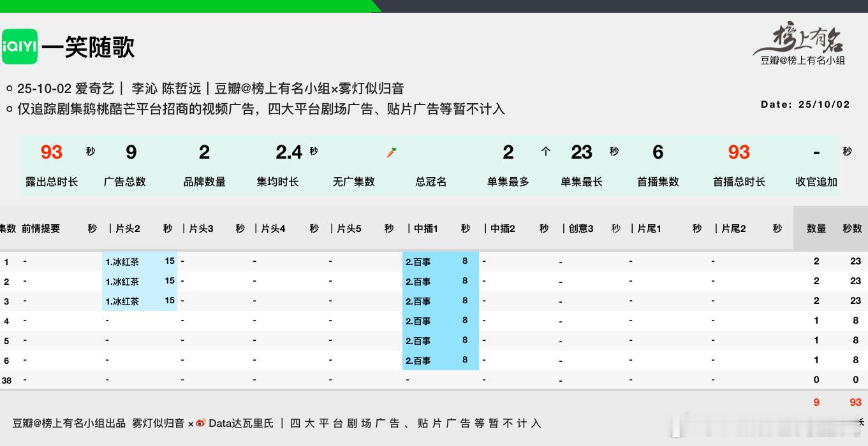Click the 收官追加 label

click(816, 182)
